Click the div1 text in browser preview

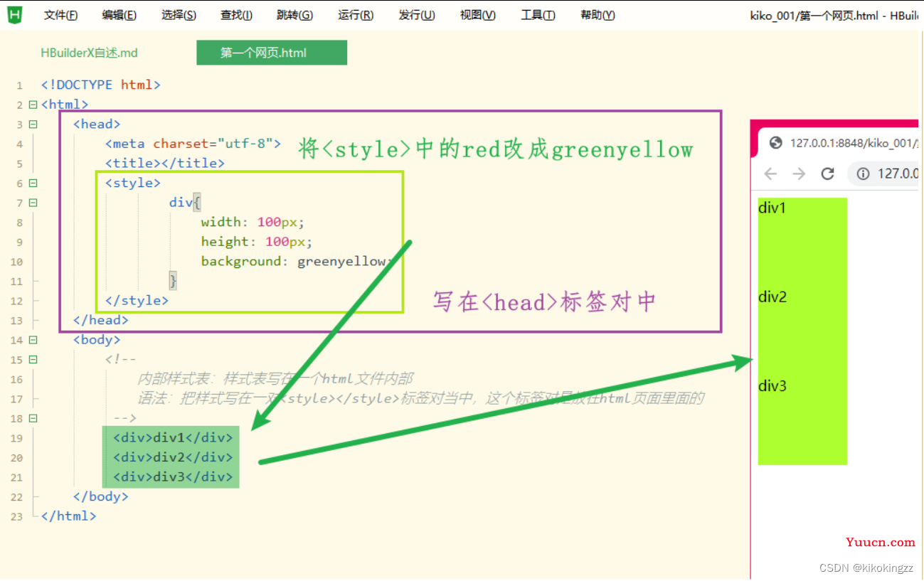coord(772,208)
